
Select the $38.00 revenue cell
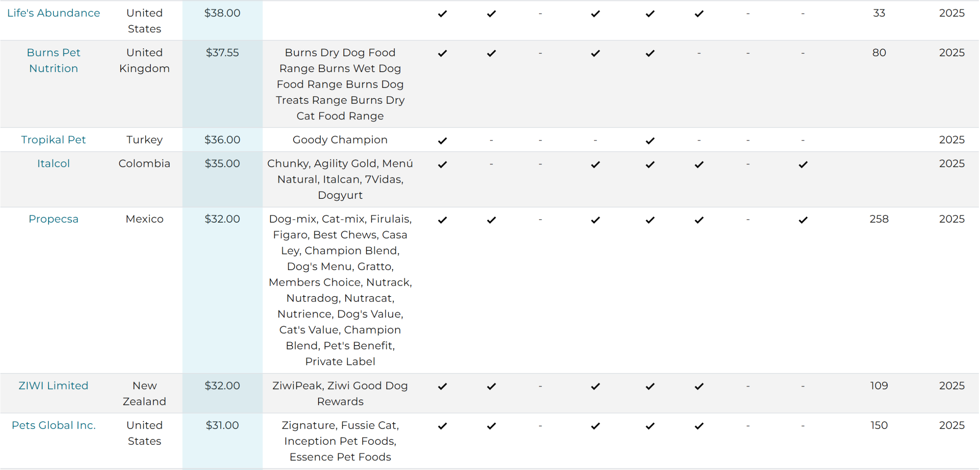point(222,20)
